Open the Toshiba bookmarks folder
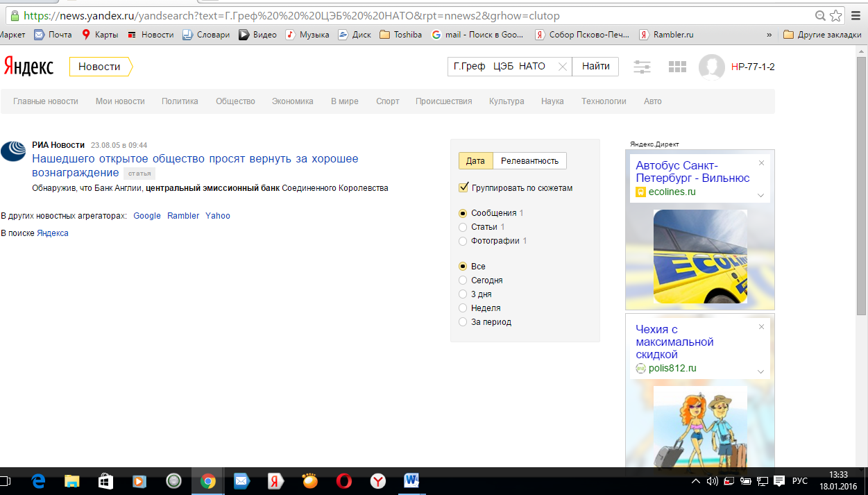 click(400, 35)
